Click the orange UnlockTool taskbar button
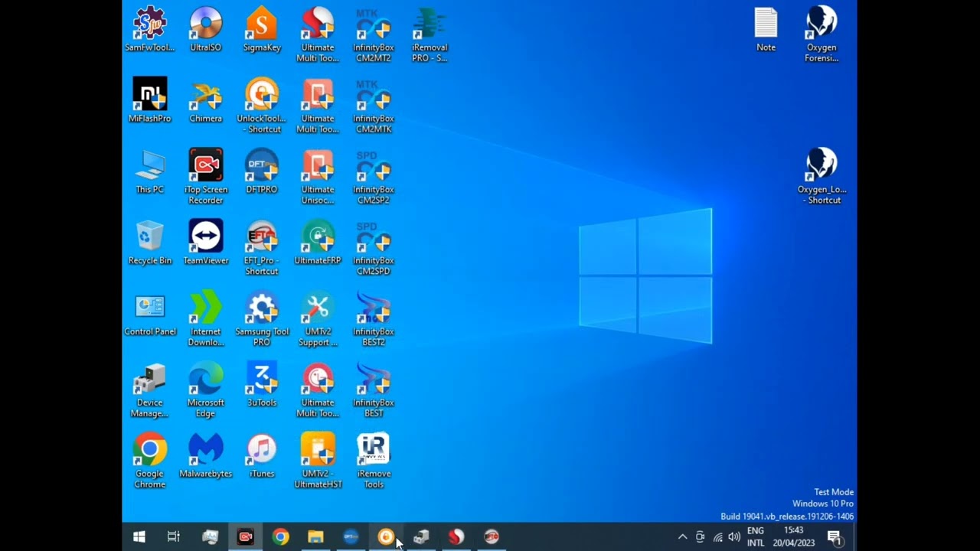Screen dimensions: 980x551 tap(386, 537)
